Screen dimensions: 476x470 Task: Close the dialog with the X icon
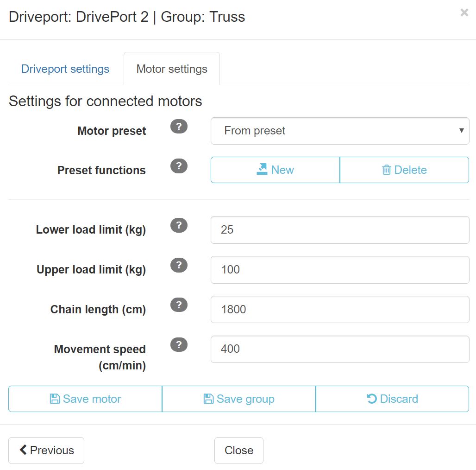pos(464,13)
